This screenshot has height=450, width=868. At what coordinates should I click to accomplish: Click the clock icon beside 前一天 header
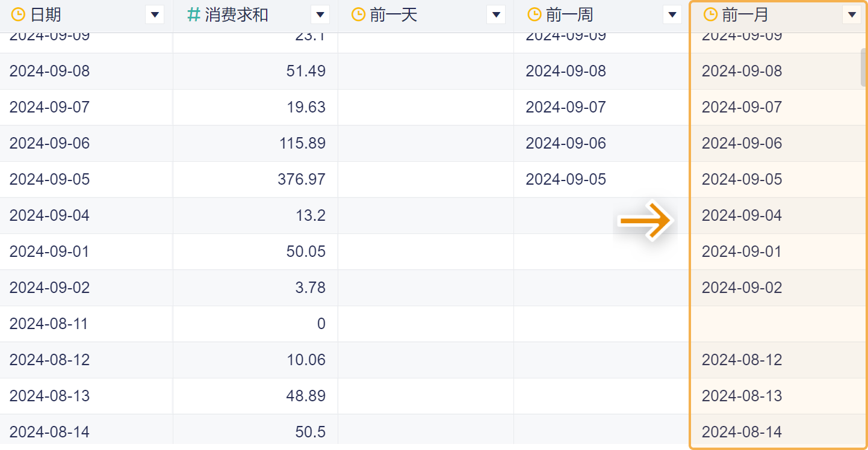359,15
